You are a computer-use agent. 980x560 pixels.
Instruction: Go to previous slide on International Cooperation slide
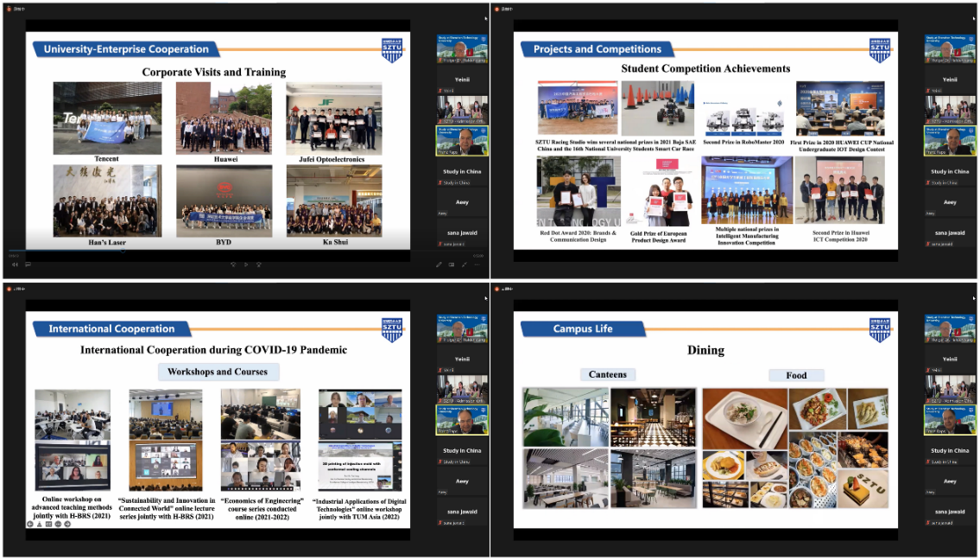coord(30,524)
